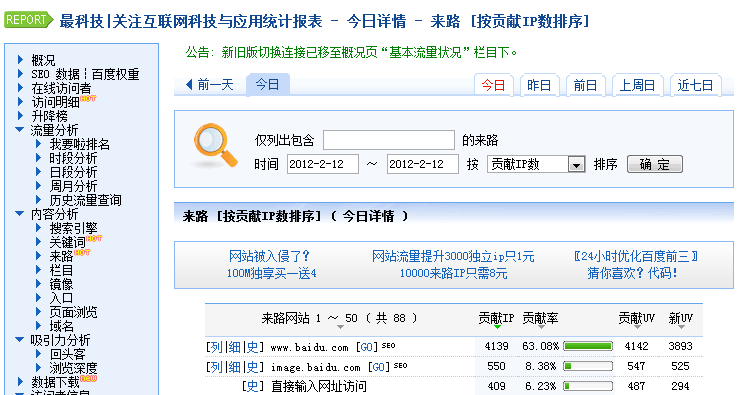Viewport: 745px width, 395px height.
Task: Open 时段分析 in the sidebar
Action: pyautogui.click(x=73, y=158)
